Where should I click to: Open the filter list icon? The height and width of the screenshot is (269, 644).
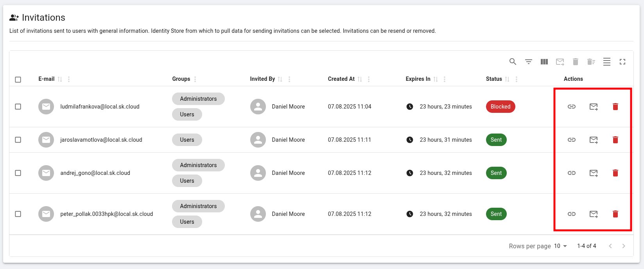(528, 62)
